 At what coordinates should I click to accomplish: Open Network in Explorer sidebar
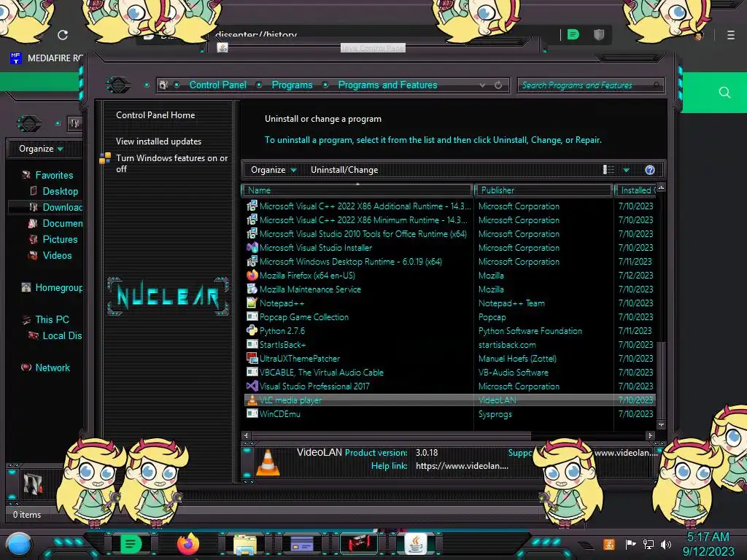(x=53, y=367)
